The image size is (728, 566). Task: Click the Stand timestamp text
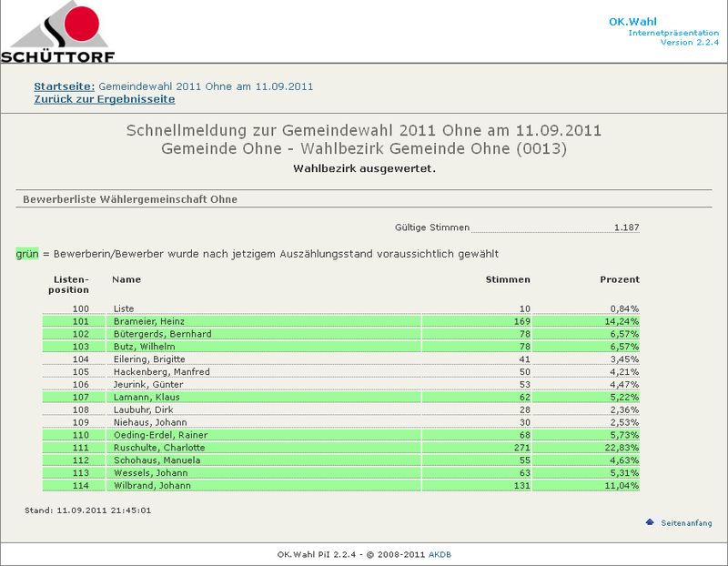coord(87,510)
